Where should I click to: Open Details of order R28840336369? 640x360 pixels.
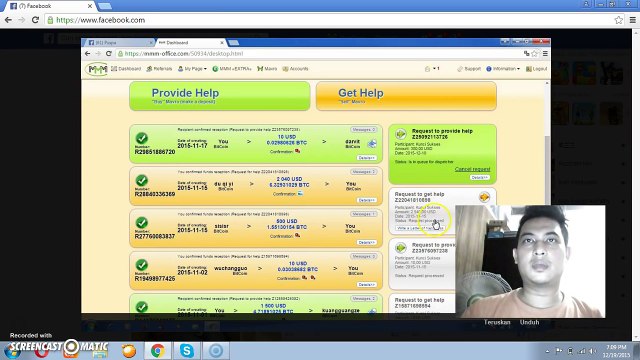tap(367, 200)
